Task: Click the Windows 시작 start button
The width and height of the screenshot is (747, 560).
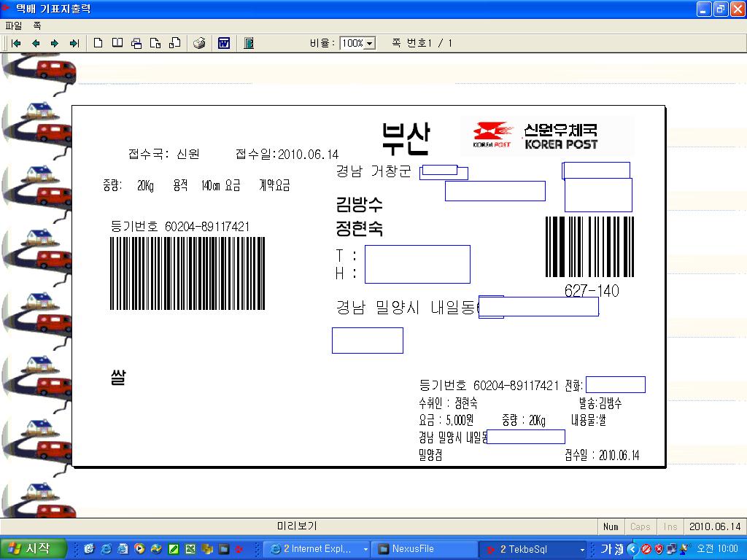Action: (32, 549)
